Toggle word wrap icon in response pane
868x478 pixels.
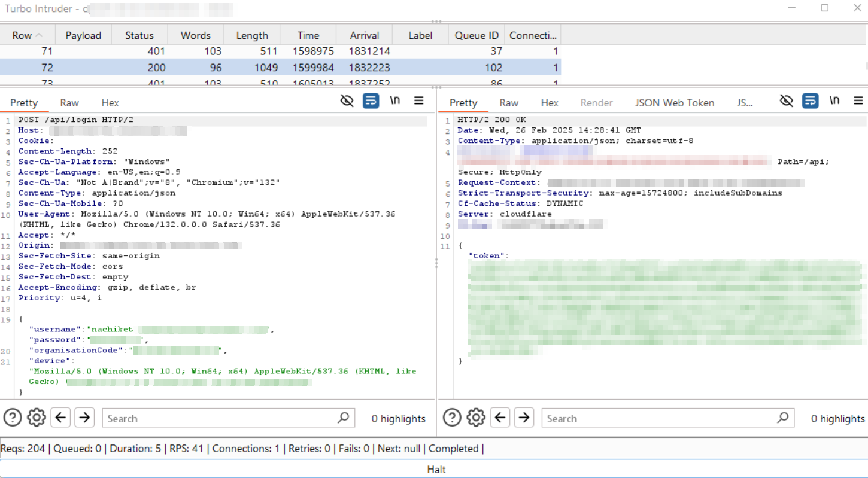pyautogui.click(x=811, y=101)
